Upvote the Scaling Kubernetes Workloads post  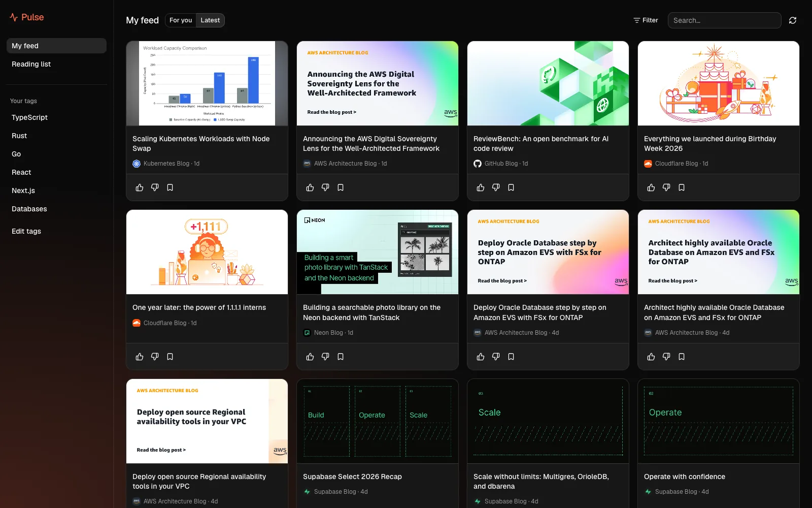click(140, 187)
